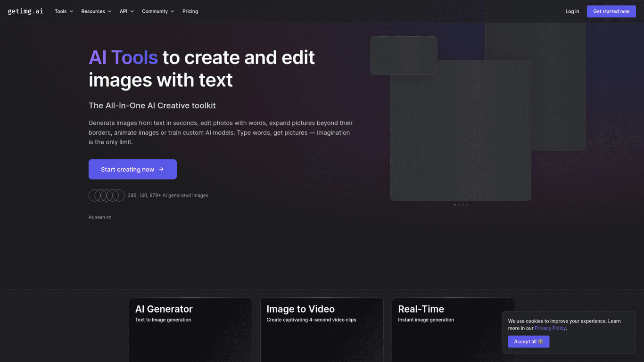Expand the API menu chevron
The image size is (644, 362).
tap(132, 11)
